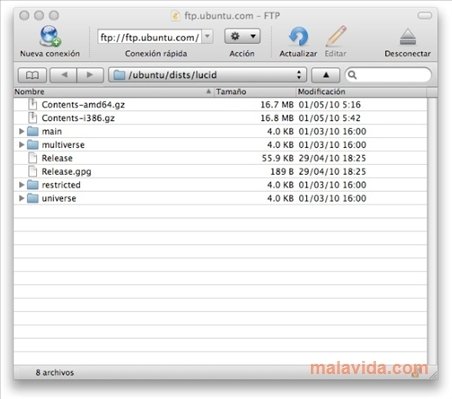Select the multiverse folder icon
The width and height of the screenshot is (452, 399).
click(x=33, y=145)
